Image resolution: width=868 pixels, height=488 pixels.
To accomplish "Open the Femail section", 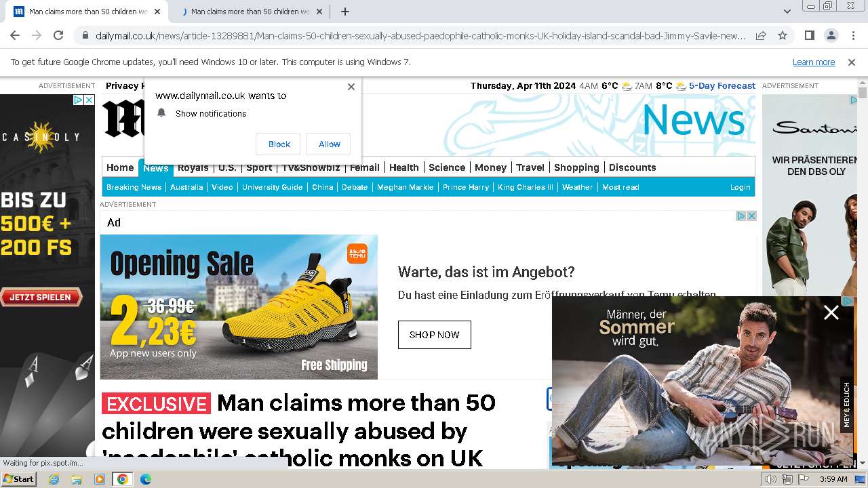I will pyautogui.click(x=365, y=167).
